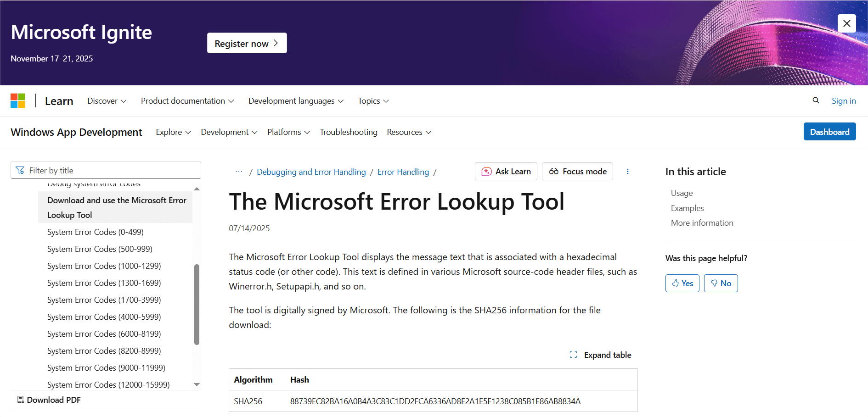Image resolution: width=868 pixels, height=417 pixels.
Task: Click the Download PDF icon
Action: 21,400
